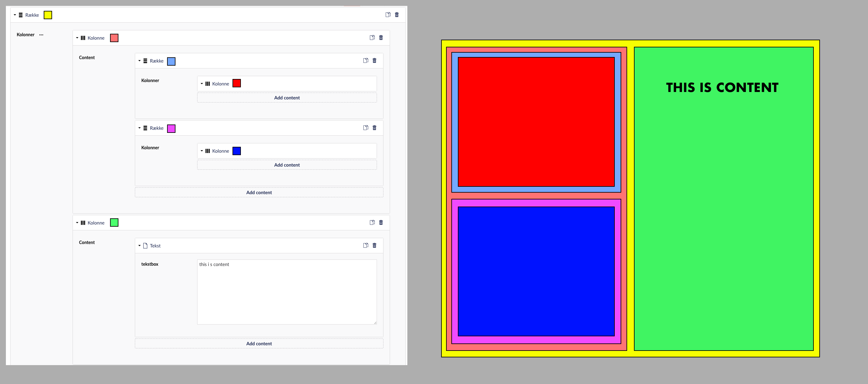
Task: Copy the top yellow Række block
Action: (388, 15)
